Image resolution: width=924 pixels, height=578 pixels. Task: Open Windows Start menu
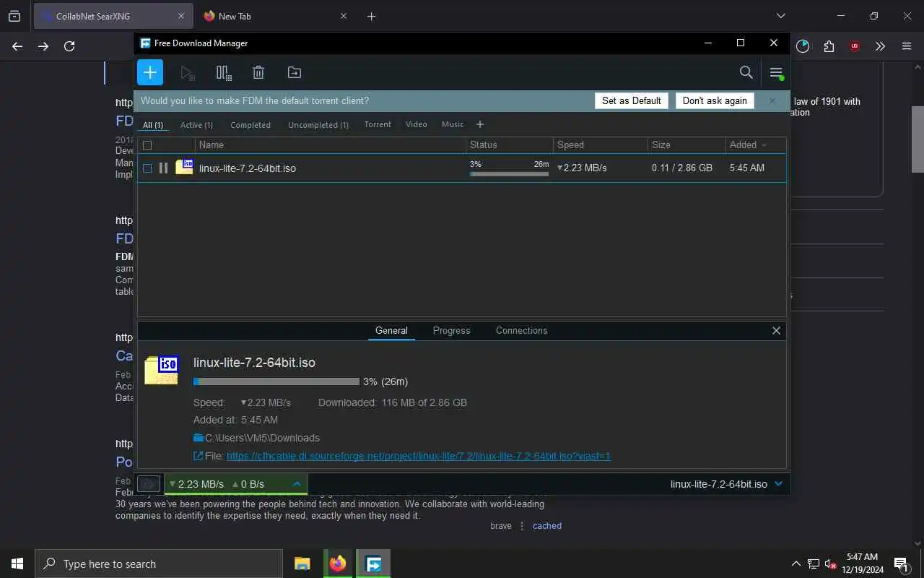point(17,564)
